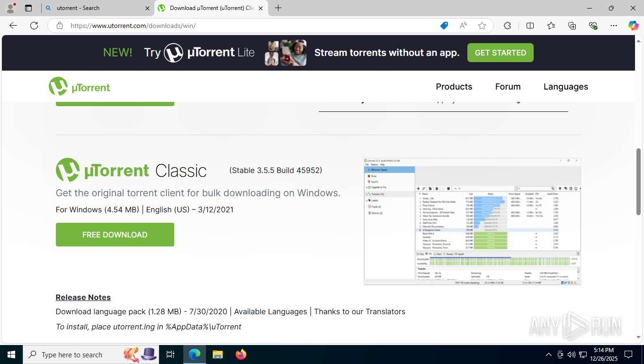Screen dimensions: 644x364
Task: Open Read aloud icon
Action: point(463,26)
